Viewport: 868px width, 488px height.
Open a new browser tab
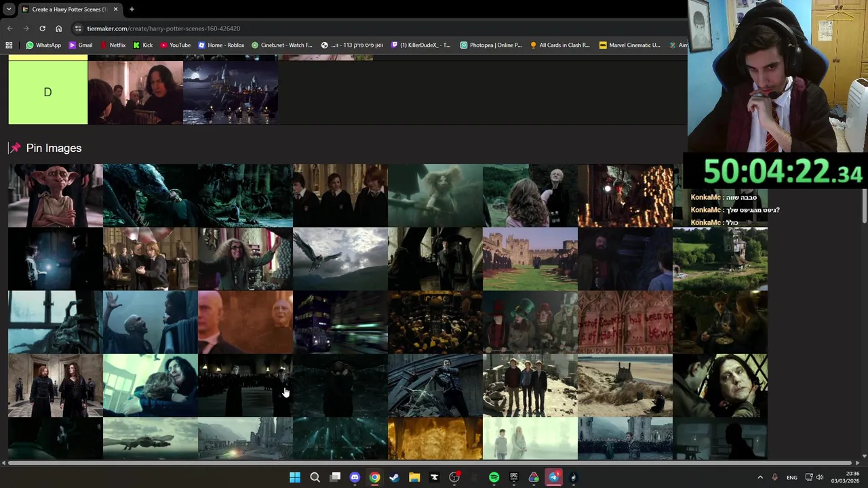point(132,9)
